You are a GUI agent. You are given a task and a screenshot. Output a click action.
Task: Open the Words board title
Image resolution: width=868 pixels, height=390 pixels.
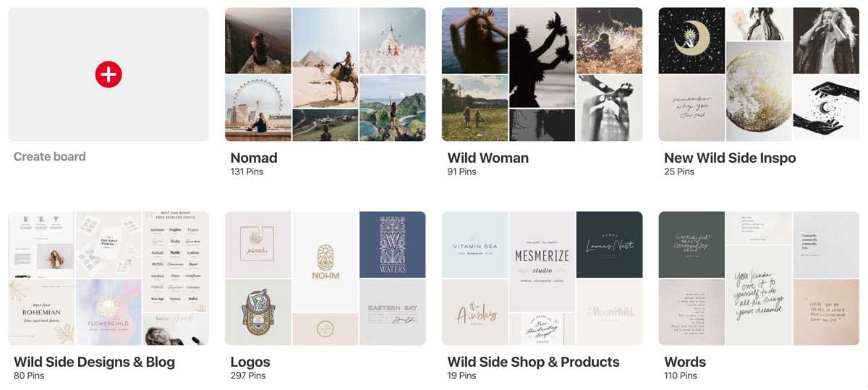tap(685, 362)
